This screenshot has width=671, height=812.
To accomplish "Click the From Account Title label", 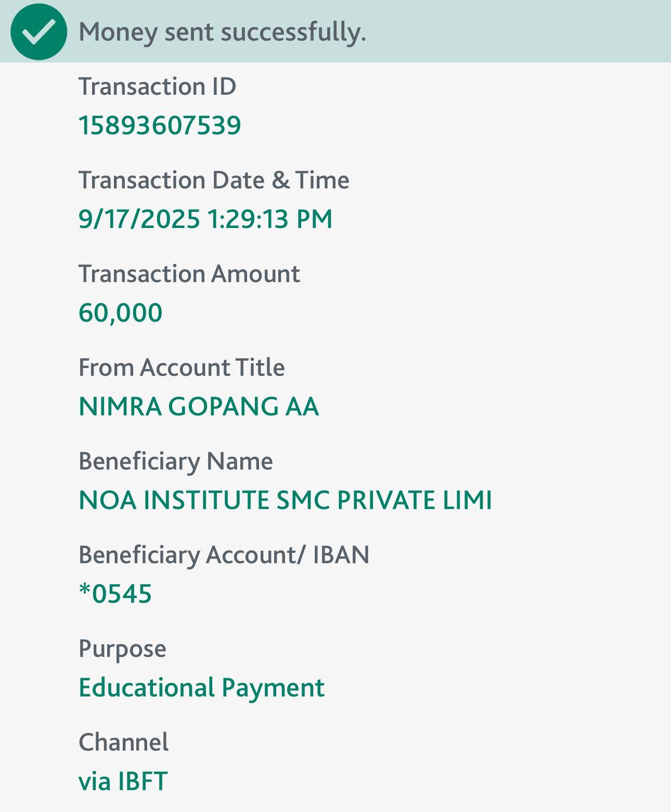I will click(x=182, y=367).
